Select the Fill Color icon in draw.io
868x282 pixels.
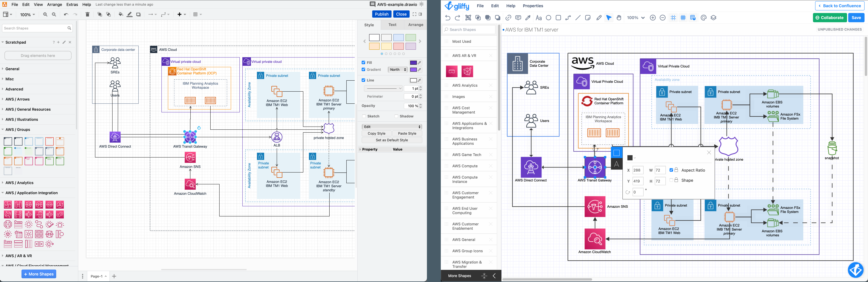(x=121, y=14)
